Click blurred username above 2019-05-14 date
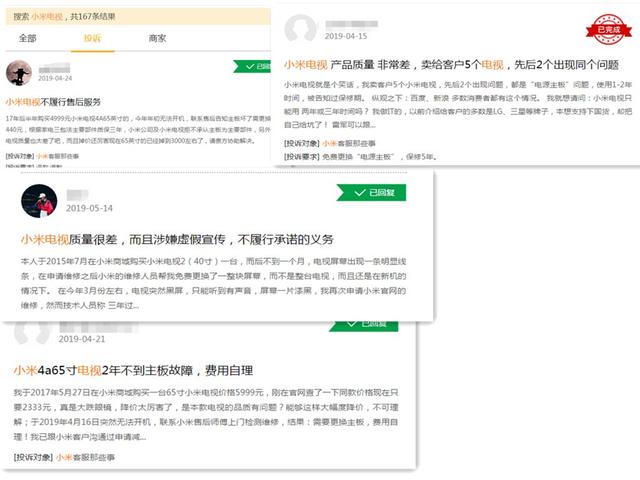The image size is (640, 480). pyautogui.click(x=77, y=195)
